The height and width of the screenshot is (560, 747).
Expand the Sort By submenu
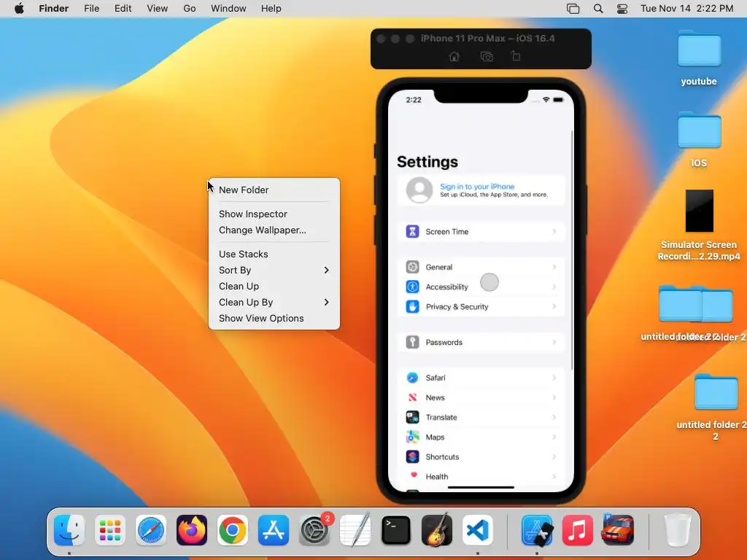[274, 270]
